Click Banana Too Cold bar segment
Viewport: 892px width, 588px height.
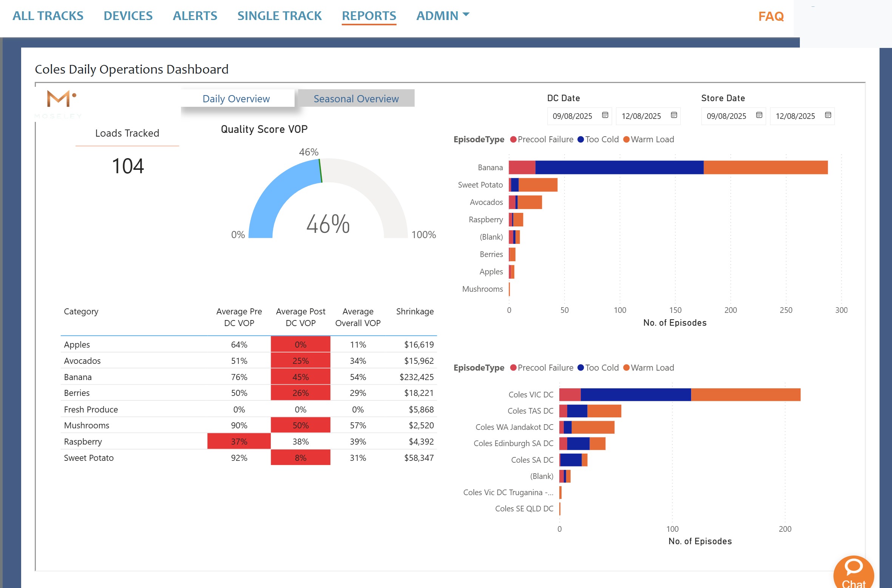pos(619,167)
